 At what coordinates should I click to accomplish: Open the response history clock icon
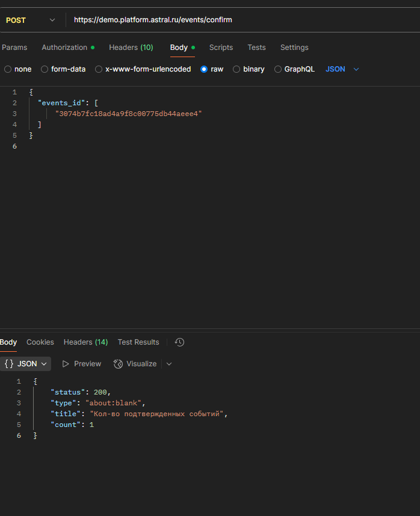pos(179,342)
